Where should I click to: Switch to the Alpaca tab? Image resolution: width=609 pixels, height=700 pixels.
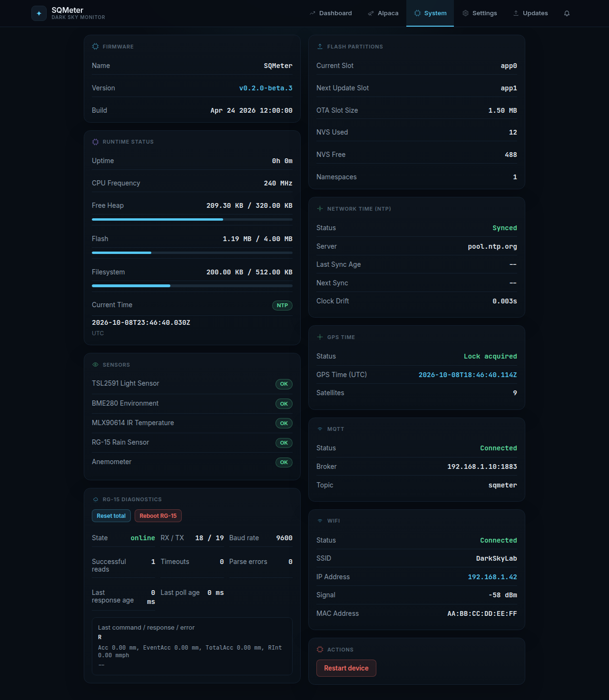coord(383,13)
